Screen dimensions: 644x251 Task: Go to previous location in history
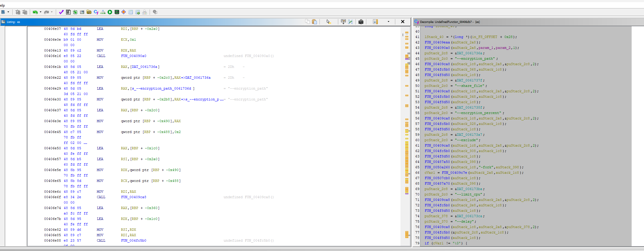pyautogui.click(x=18, y=12)
